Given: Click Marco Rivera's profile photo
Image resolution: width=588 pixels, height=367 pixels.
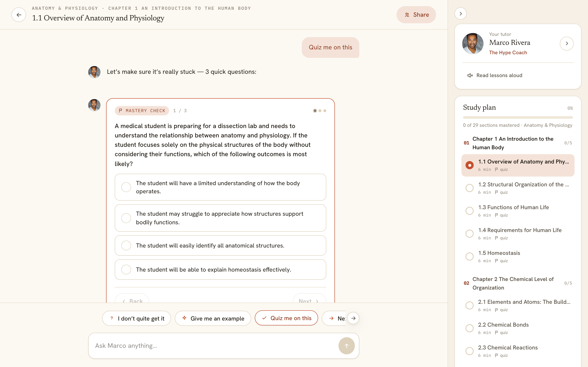Looking at the screenshot, I should point(473,44).
